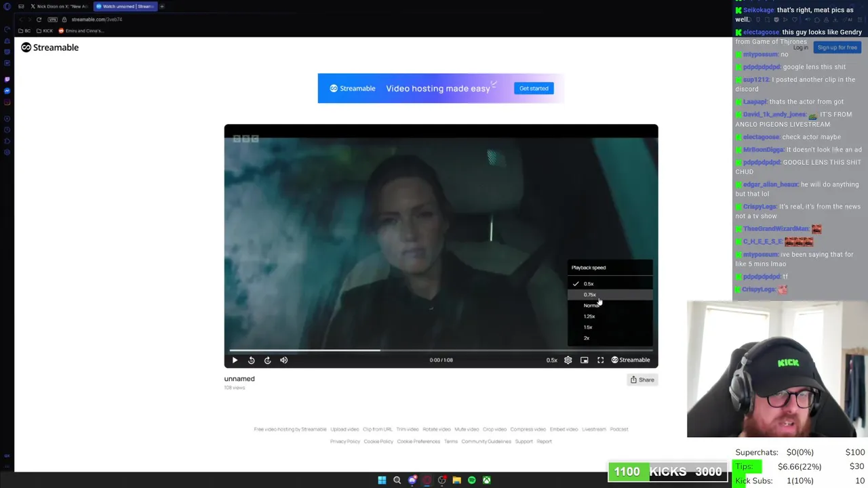Open Opera menu icon
868x488 pixels.
[7, 6]
